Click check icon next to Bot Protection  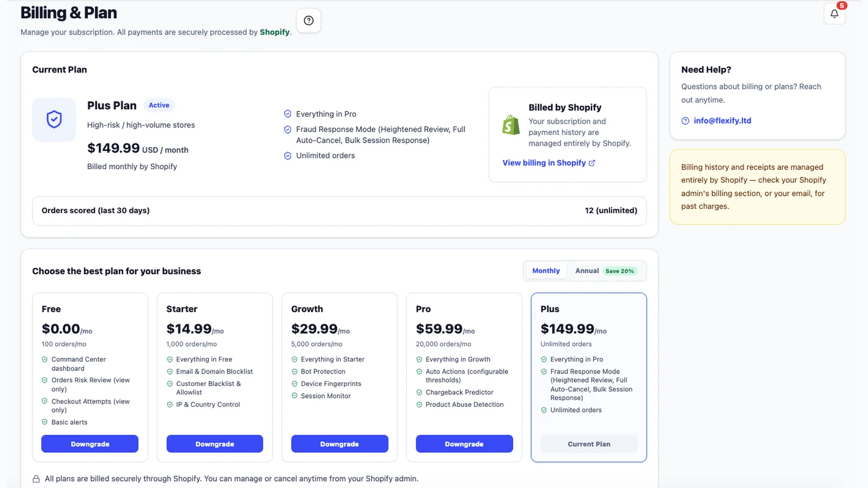294,371
